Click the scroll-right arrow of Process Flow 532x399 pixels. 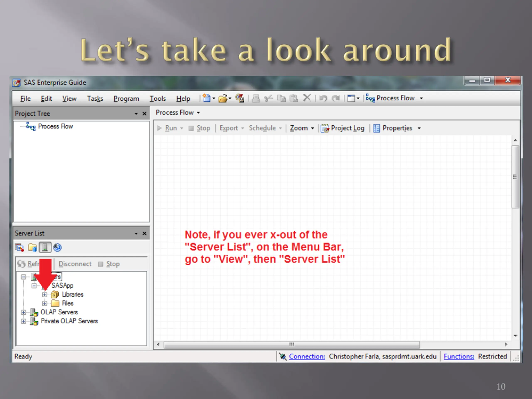tap(506, 344)
